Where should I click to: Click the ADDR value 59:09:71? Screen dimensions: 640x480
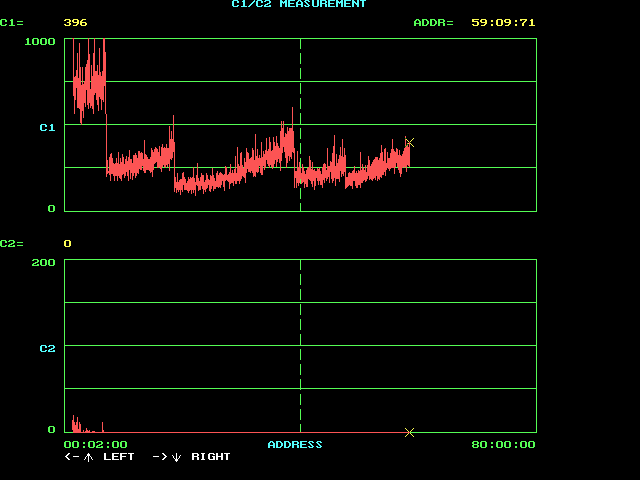[x=503, y=22]
